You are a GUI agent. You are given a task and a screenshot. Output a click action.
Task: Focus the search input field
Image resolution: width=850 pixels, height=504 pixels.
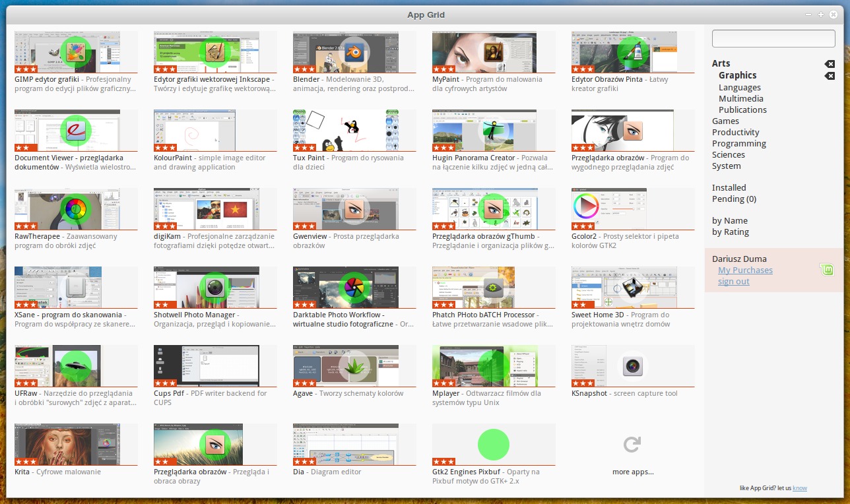[x=773, y=38]
